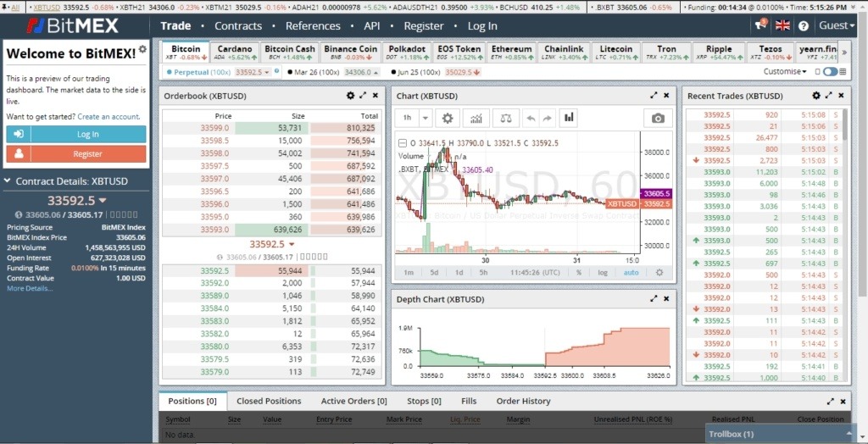Open chart interval dropdown arrow next to 1h

tap(426, 118)
